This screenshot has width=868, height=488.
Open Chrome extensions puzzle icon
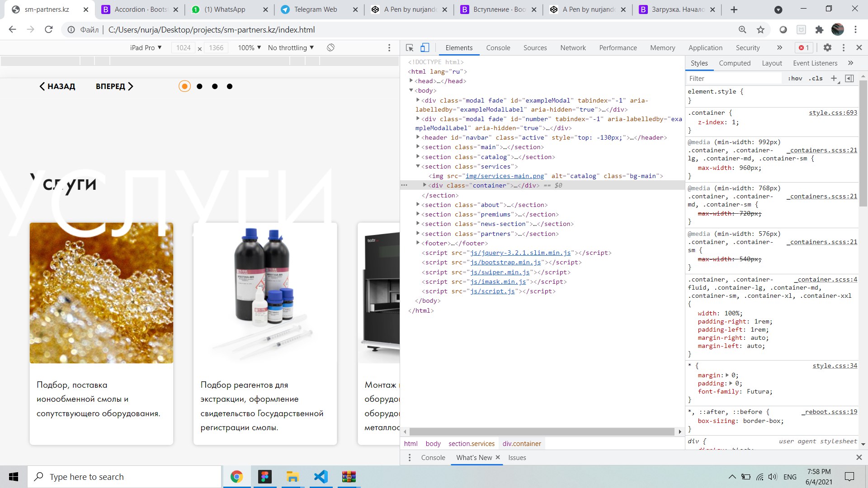point(819,29)
